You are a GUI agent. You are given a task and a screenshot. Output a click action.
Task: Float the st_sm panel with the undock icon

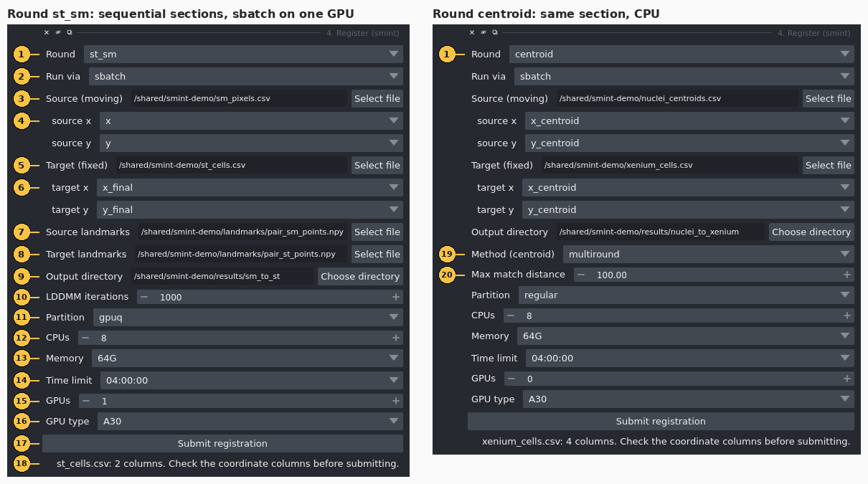(x=70, y=32)
